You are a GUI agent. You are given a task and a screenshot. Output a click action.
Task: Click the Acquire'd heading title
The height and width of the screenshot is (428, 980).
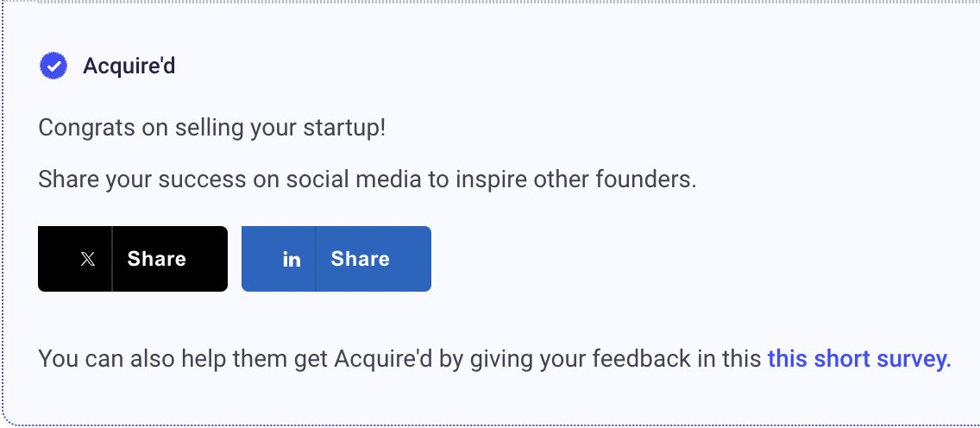click(x=129, y=66)
